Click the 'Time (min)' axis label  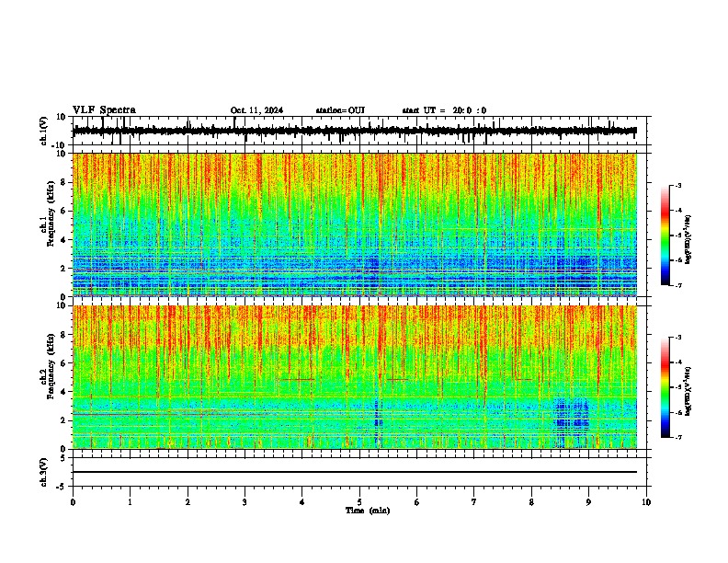(x=368, y=511)
